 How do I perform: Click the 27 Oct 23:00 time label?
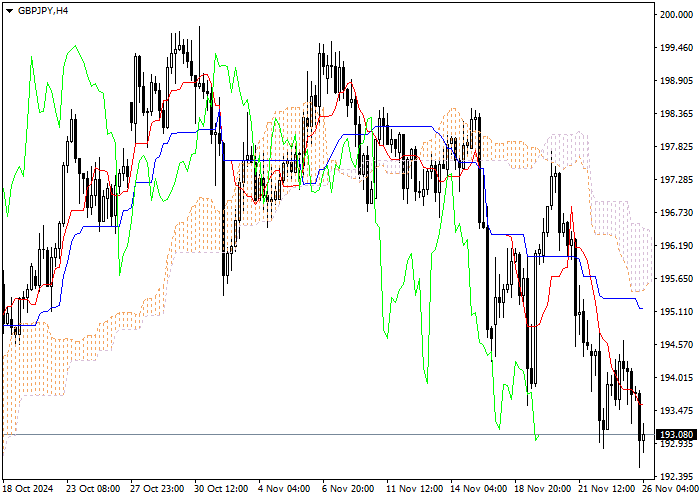tap(157, 489)
